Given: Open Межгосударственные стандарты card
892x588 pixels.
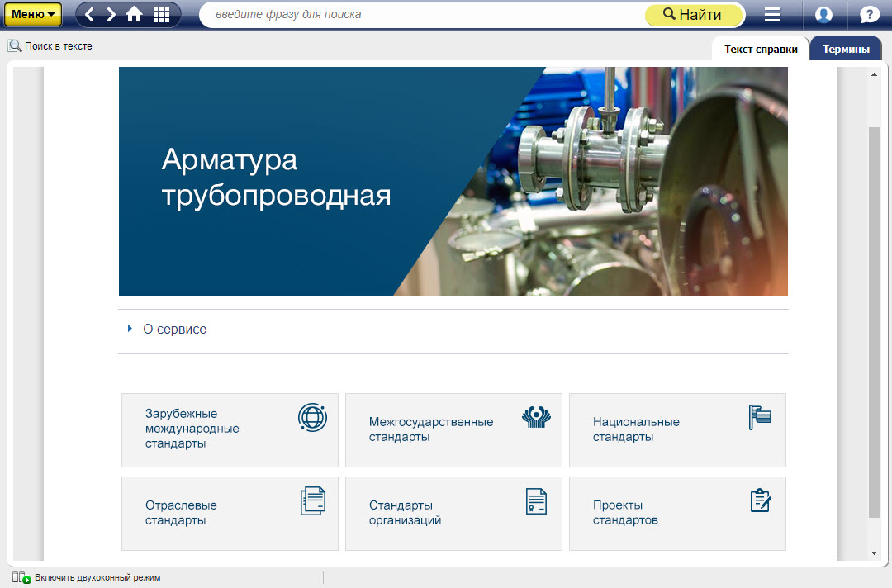Looking at the screenshot, I should pos(453,430).
